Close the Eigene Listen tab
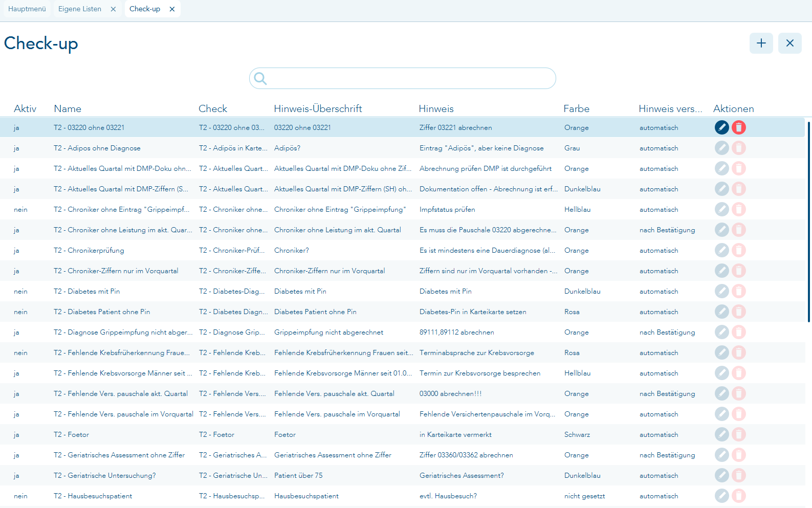The height and width of the screenshot is (508, 812). click(x=113, y=9)
